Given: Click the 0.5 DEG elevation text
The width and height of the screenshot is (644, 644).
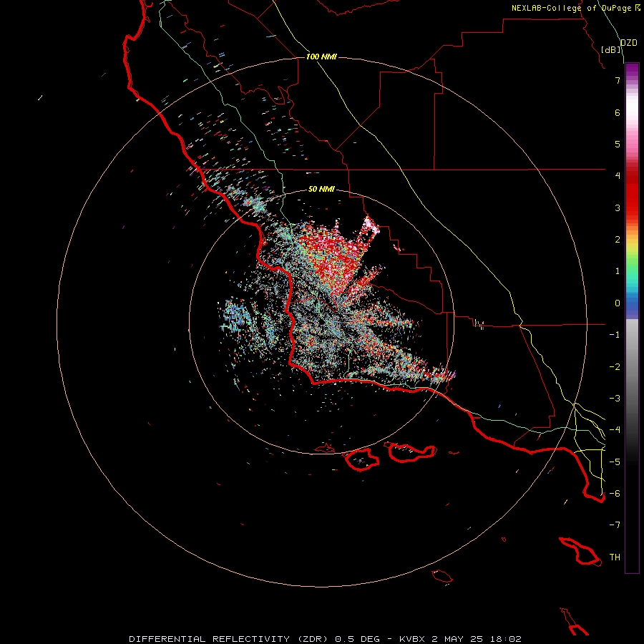Looking at the screenshot, I should coord(357,639).
